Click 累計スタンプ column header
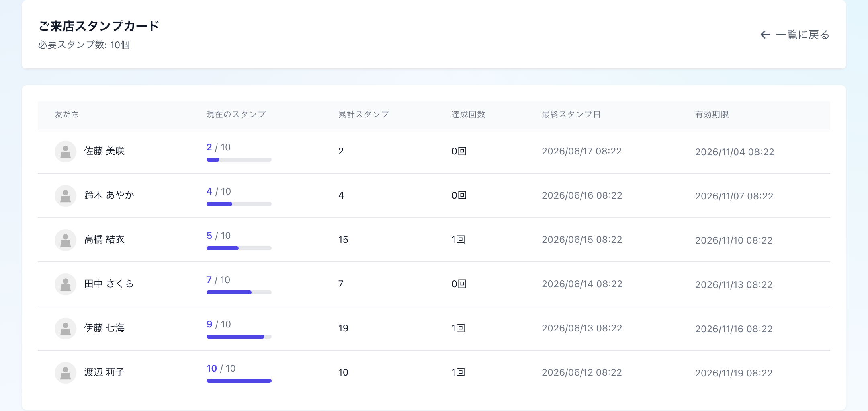Image resolution: width=868 pixels, height=411 pixels. pos(364,115)
